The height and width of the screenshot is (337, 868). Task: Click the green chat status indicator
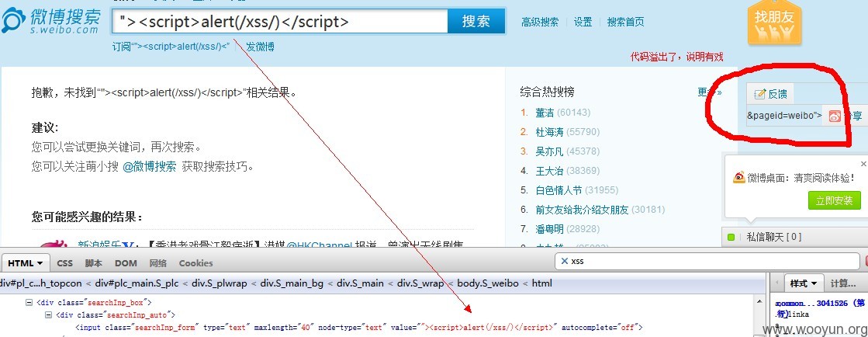pos(731,238)
